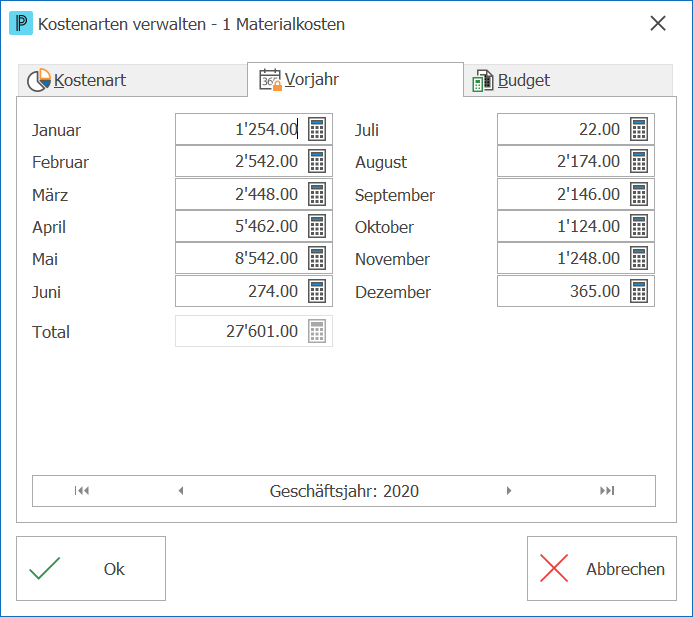Open calculator for the Januar field
Viewport: 693px width, 617px height.
pyautogui.click(x=317, y=129)
